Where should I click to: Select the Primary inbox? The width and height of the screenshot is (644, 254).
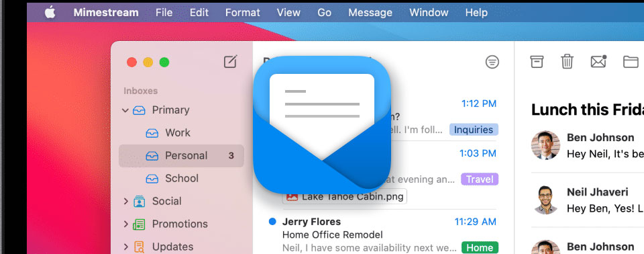click(x=170, y=110)
